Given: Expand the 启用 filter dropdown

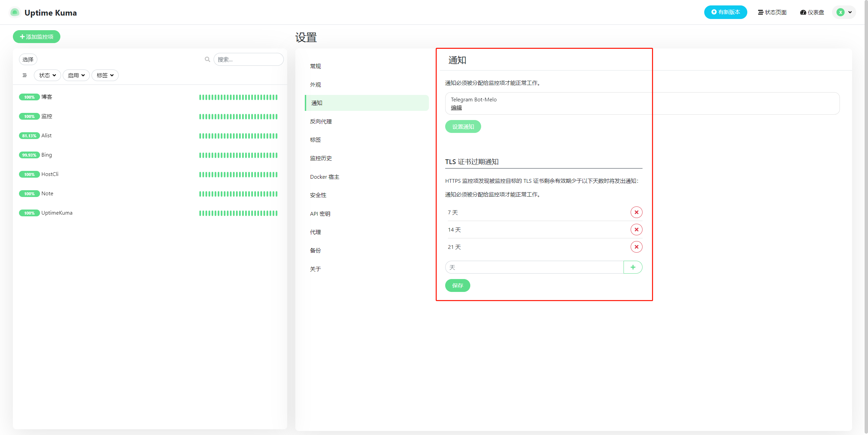Looking at the screenshot, I should [76, 75].
